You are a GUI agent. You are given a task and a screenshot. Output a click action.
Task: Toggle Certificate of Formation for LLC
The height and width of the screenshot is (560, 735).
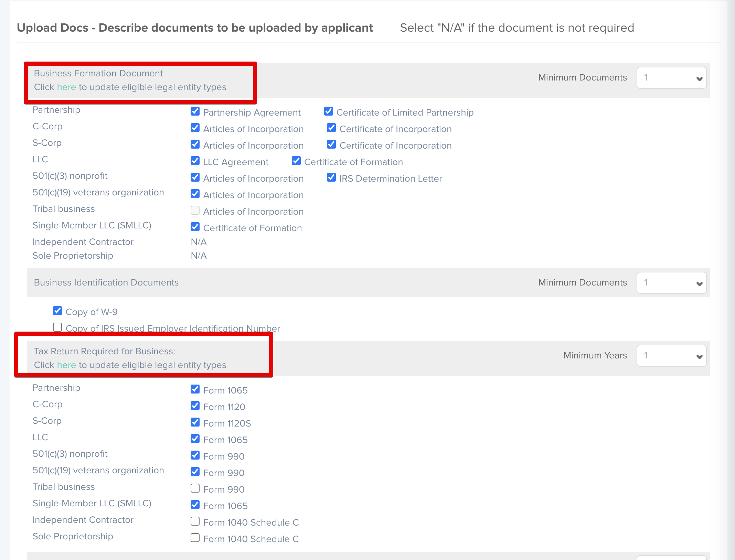pyautogui.click(x=296, y=161)
